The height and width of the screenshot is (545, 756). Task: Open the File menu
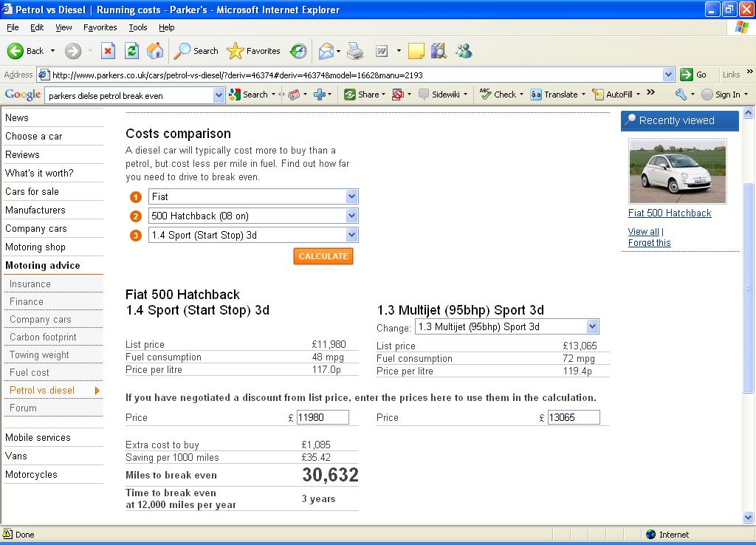point(13,27)
